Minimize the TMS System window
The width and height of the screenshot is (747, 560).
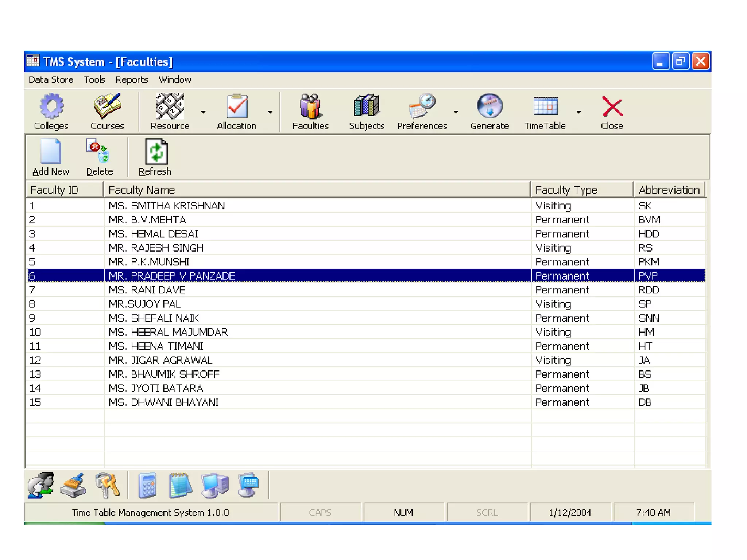click(x=661, y=61)
